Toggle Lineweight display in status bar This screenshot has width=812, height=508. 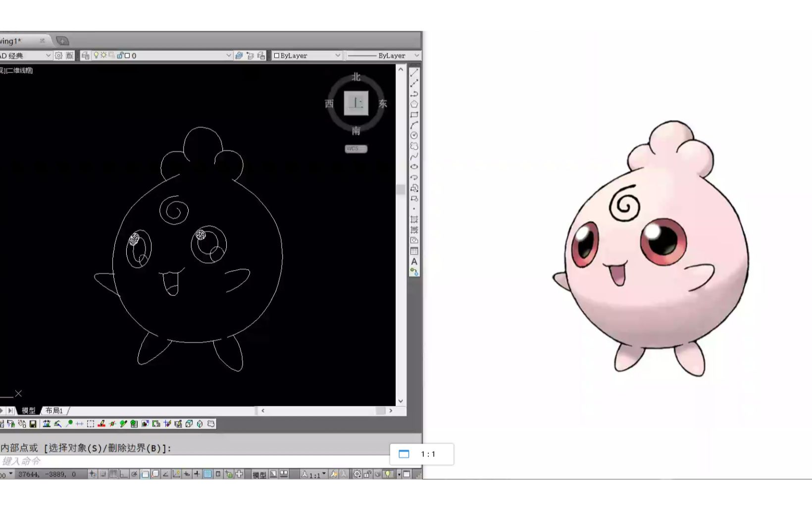coord(197,474)
